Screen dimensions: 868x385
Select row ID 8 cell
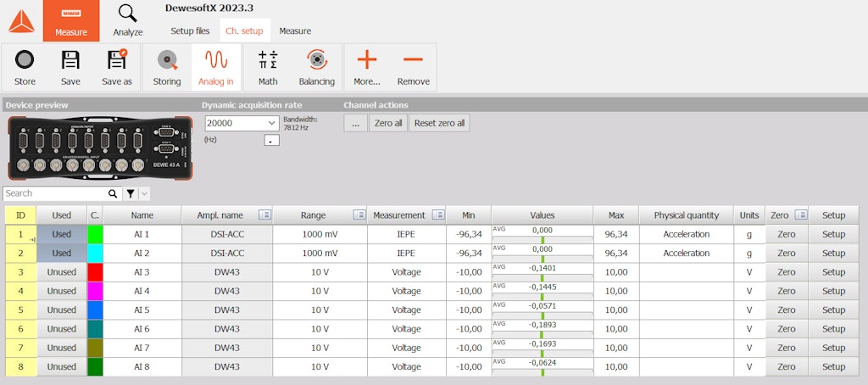pyautogui.click(x=21, y=366)
